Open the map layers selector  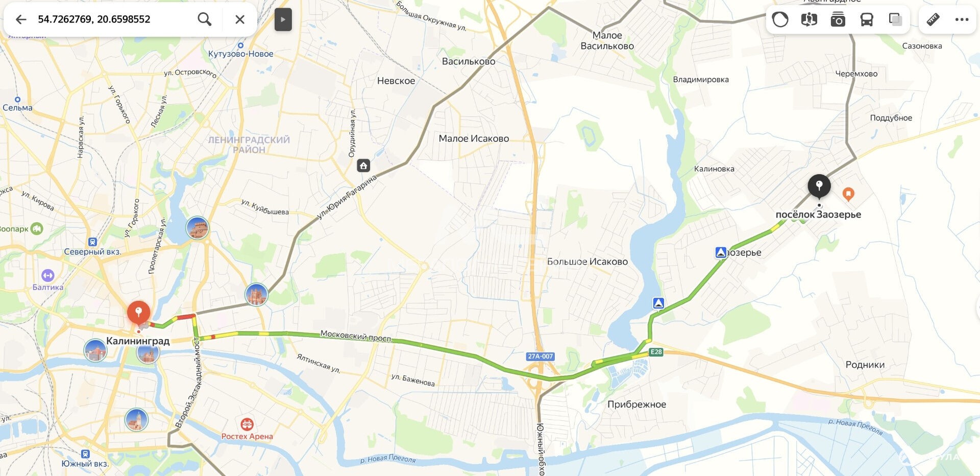coord(895,20)
